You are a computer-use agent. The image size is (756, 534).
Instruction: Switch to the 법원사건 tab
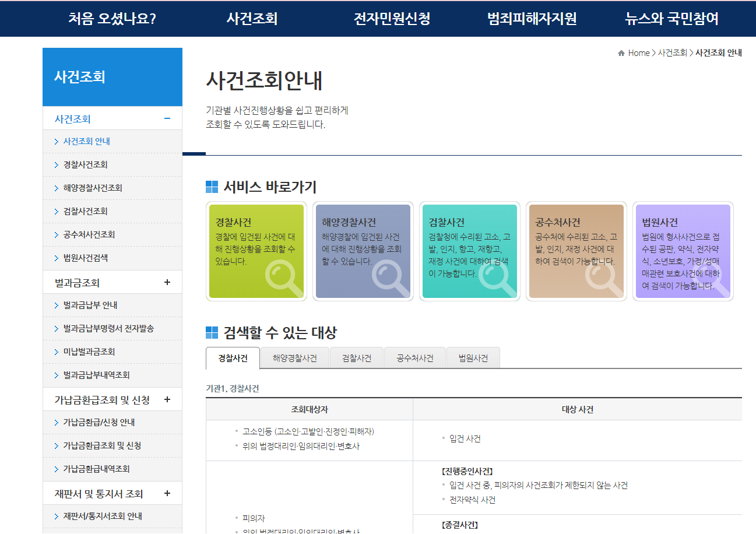(x=473, y=357)
